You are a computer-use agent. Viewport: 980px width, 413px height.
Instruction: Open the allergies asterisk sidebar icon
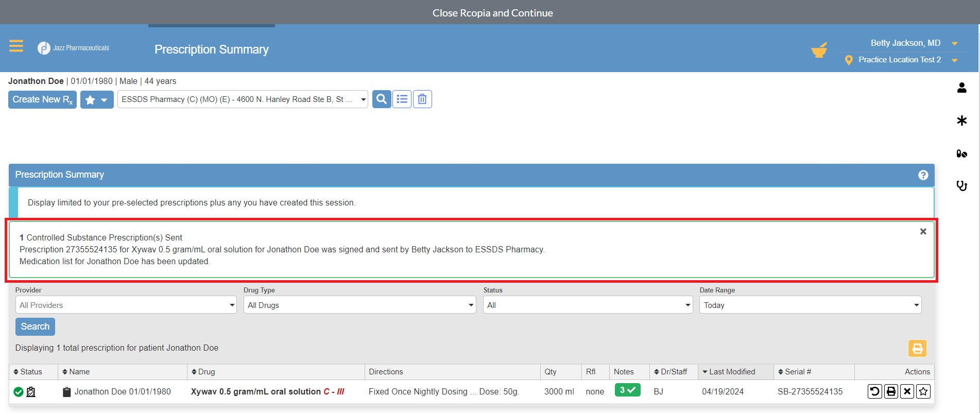click(961, 121)
